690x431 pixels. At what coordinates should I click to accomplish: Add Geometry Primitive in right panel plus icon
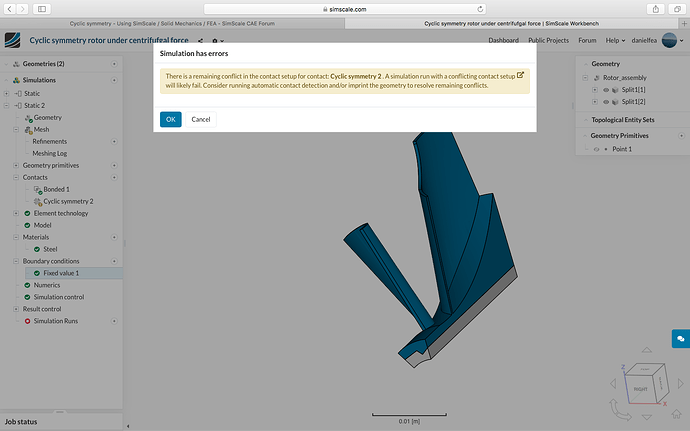681,136
